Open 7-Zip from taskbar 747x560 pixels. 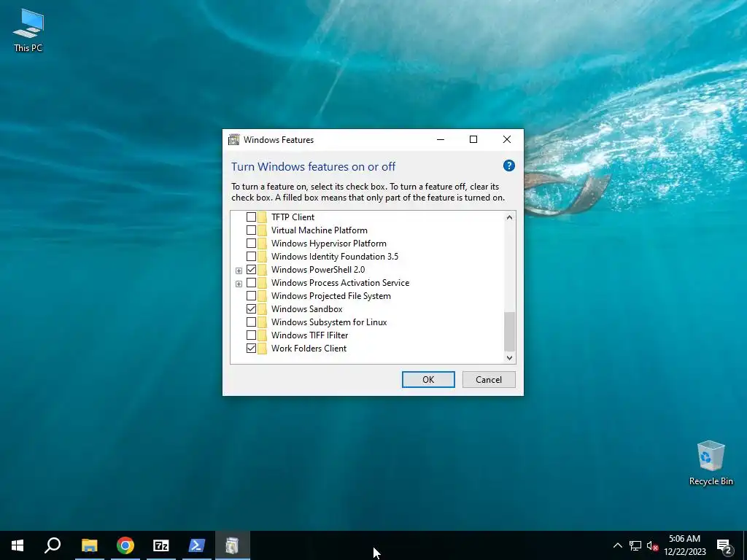point(161,545)
